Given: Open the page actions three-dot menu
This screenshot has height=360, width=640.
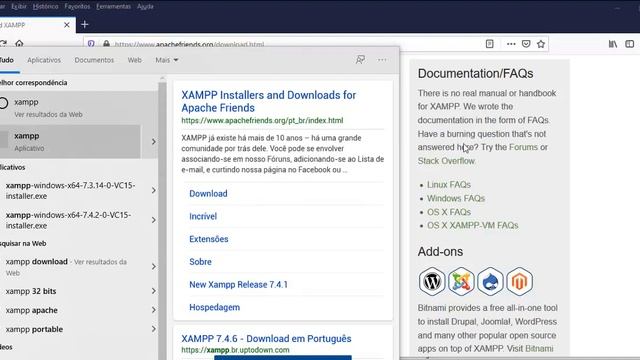Looking at the screenshot, I should point(511,44).
